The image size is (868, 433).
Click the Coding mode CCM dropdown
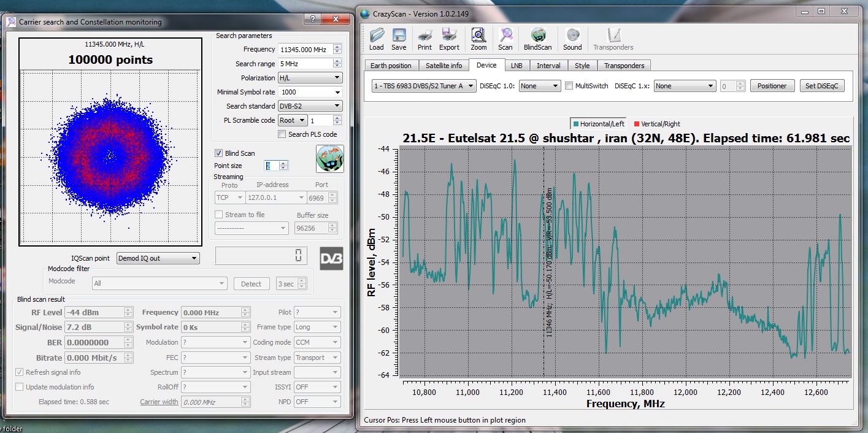[x=317, y=342]
